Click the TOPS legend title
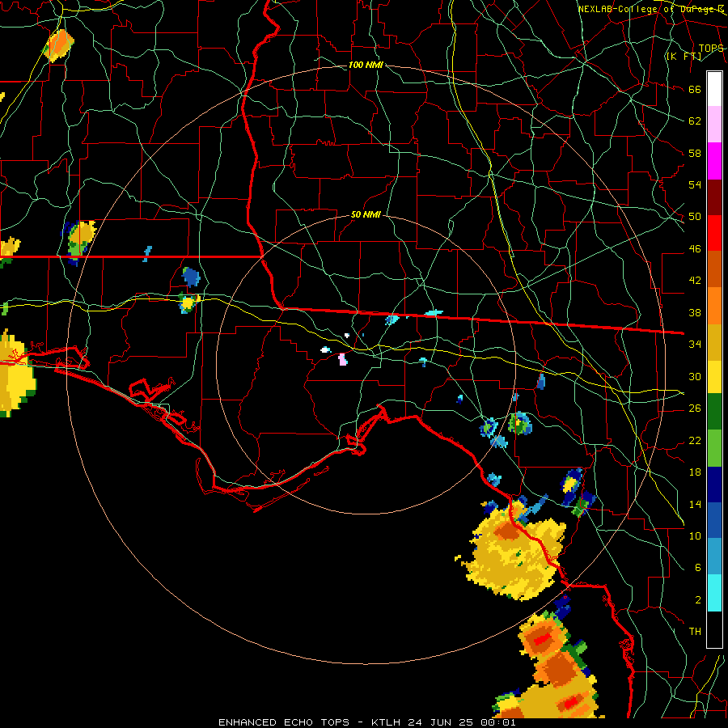Screen dimensions: 728x728 tap(711, 49)
